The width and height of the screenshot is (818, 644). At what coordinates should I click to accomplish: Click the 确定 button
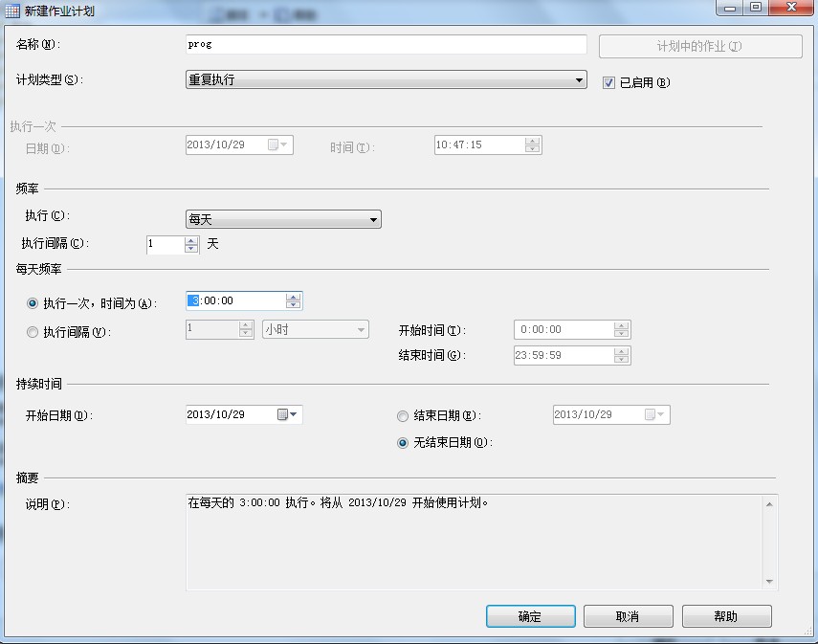click(531, 616)
